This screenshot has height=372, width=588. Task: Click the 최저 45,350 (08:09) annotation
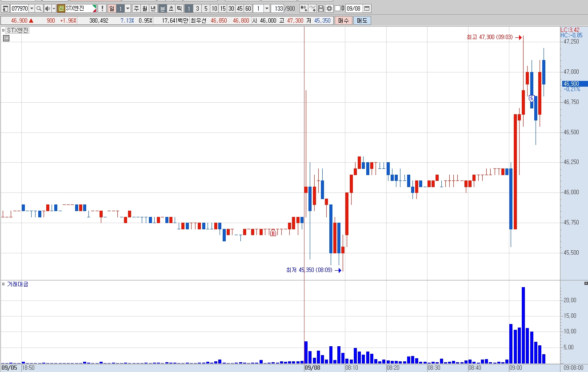tap(309, 270)
